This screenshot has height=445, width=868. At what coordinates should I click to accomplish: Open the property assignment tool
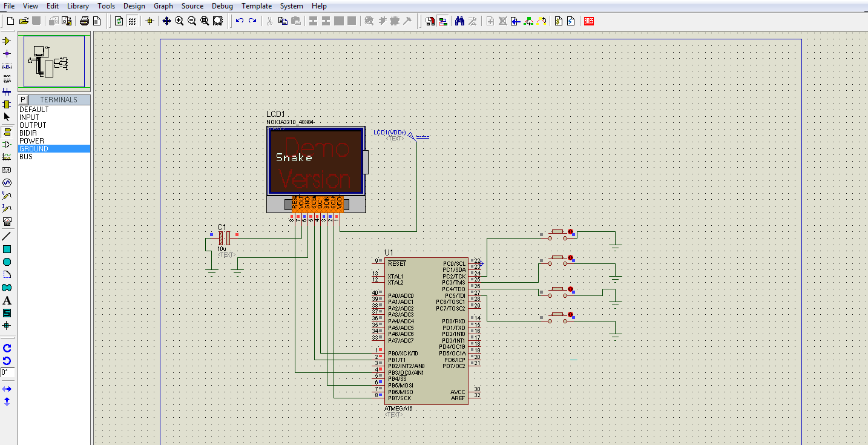tap(472, 21)
